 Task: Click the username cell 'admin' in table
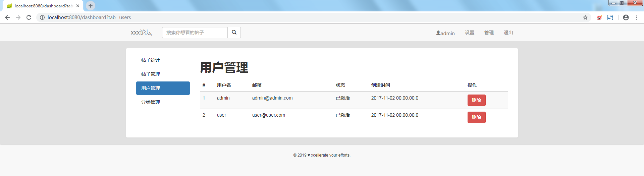point(223,98)
